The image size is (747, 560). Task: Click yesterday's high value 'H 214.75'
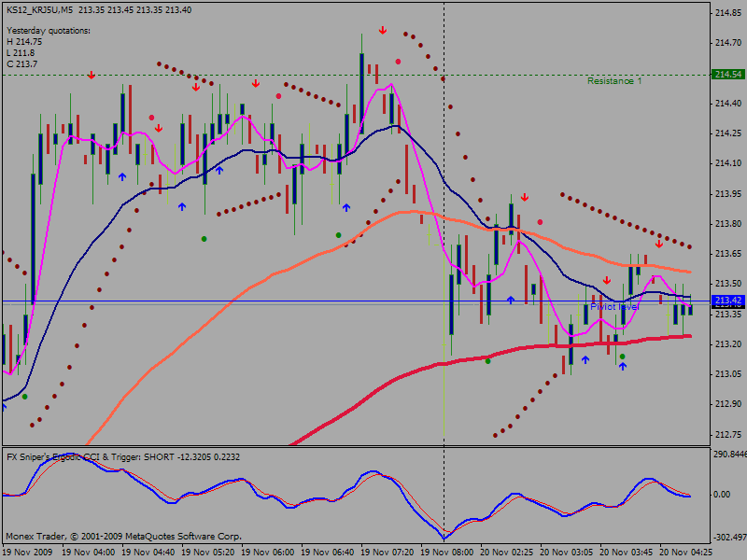(x=24, y=42)
